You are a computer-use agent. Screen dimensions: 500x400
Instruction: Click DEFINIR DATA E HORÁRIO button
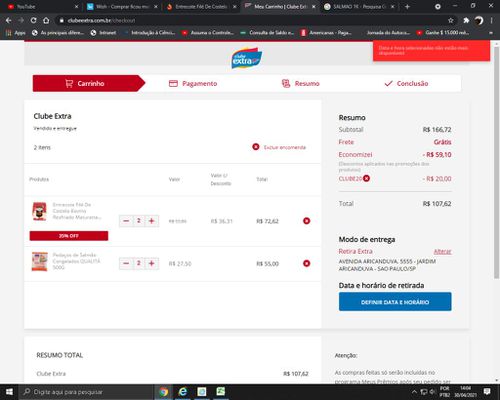pyautogui.click(x=395, y=302)
